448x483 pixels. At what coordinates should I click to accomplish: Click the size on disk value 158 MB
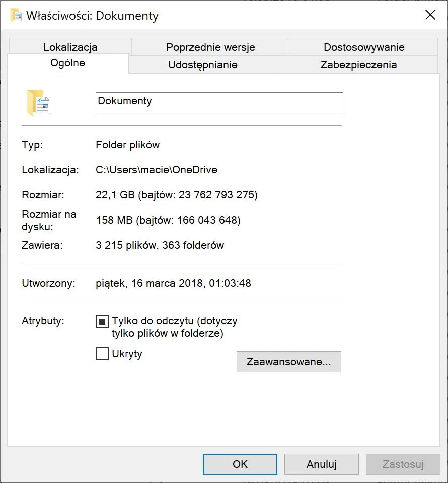click(x=114, y=220)
